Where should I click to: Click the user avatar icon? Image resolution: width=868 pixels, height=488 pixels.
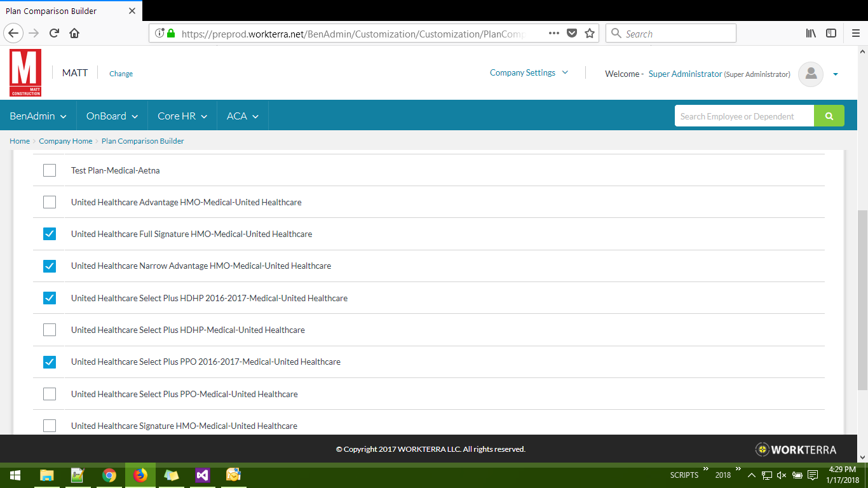[x=811, y=74]
